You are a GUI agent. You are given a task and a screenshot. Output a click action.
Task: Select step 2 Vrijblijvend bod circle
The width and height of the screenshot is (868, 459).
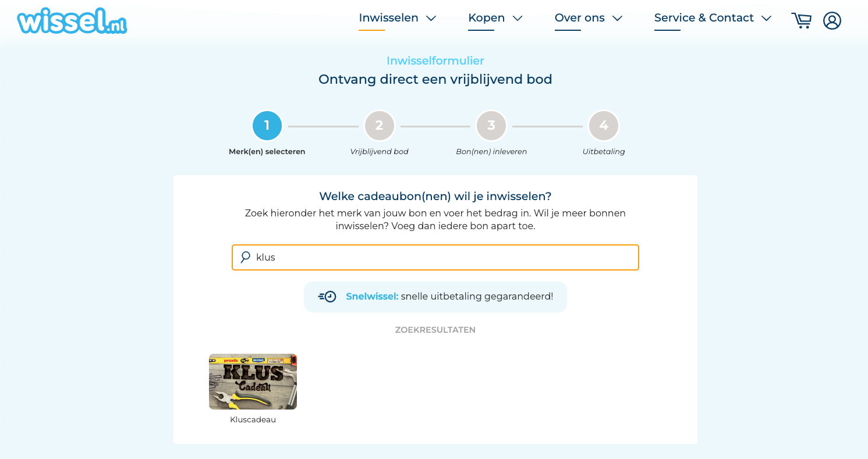point(379,126)
